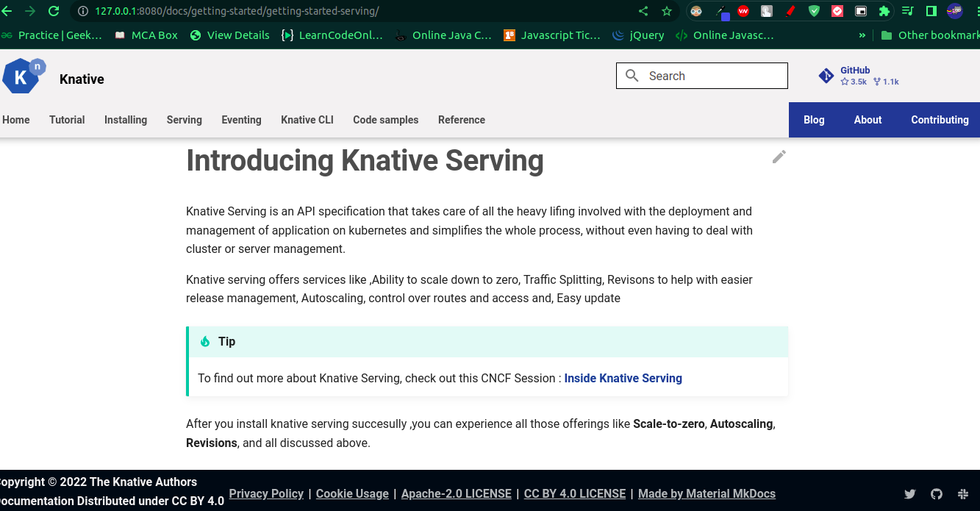Open the Installing tab
Screen dimensions: 980x511
(x=126, y=120)
